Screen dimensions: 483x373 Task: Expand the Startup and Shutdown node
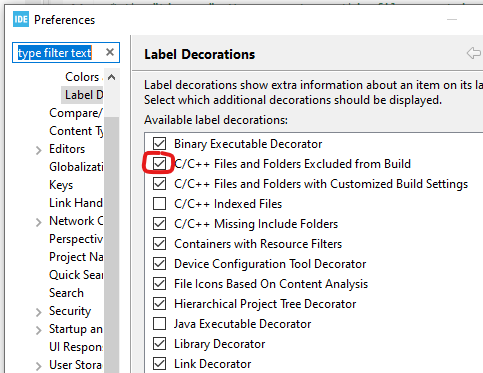[x=39, y=330]
